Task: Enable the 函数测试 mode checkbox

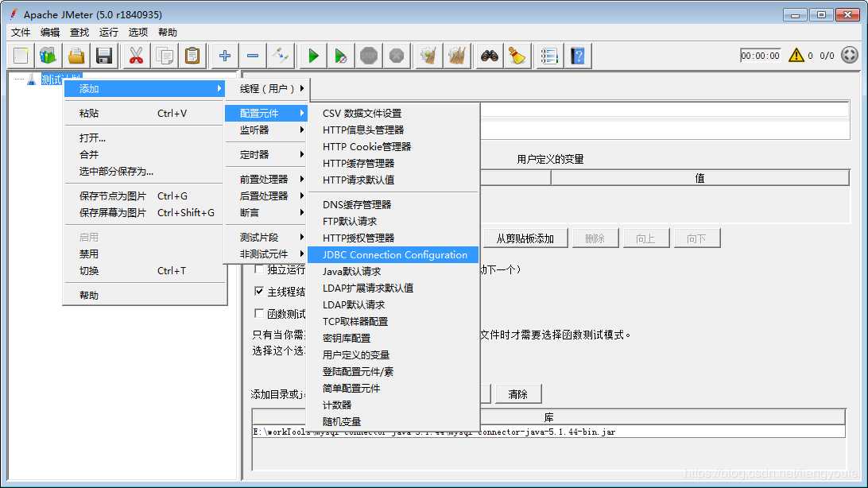Action: [x=258, y=314]
